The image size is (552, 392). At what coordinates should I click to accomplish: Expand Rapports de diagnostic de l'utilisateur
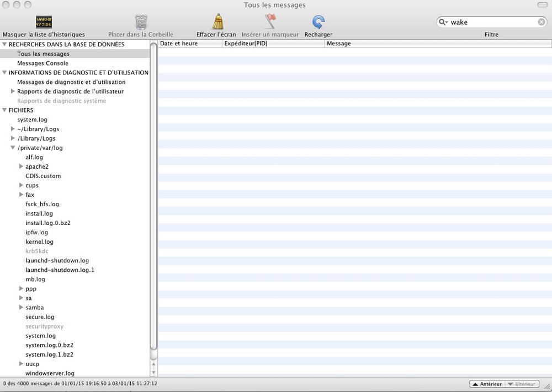[x=13, y=92]
